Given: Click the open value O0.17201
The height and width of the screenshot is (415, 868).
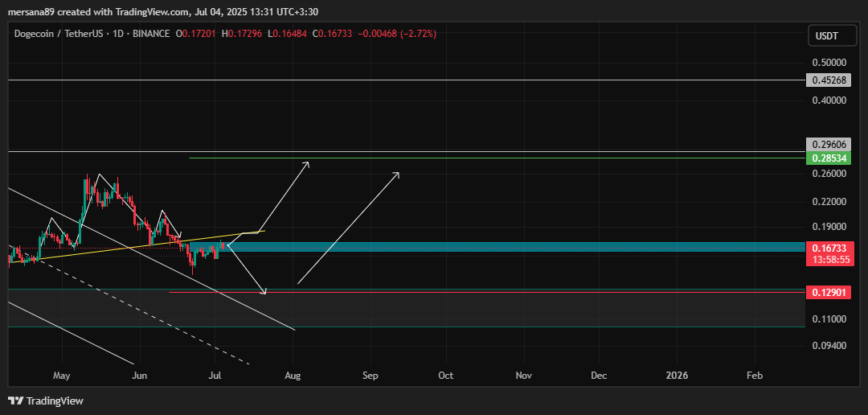Looking at the screenshot, I should point(196,34).
